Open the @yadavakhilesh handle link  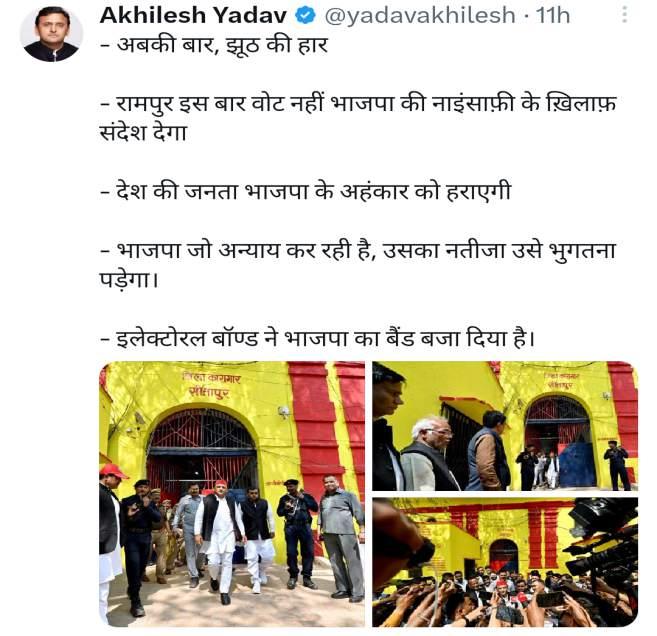tap(420, 16)
